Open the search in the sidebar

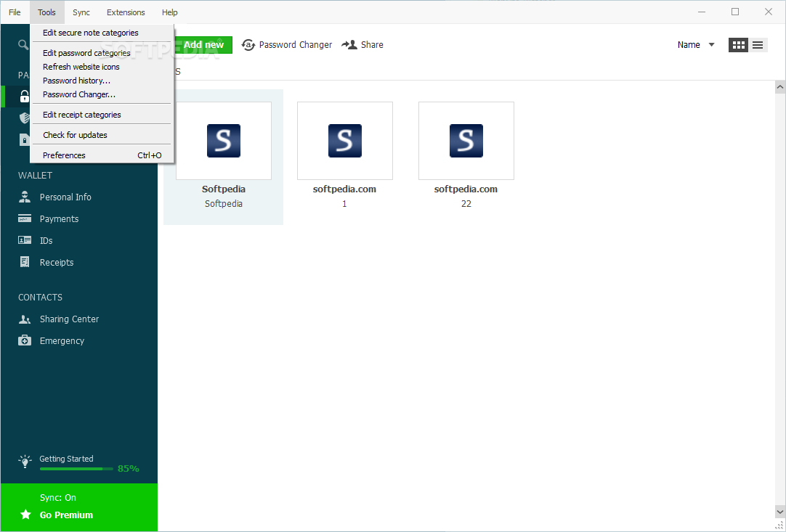point(24,44)
